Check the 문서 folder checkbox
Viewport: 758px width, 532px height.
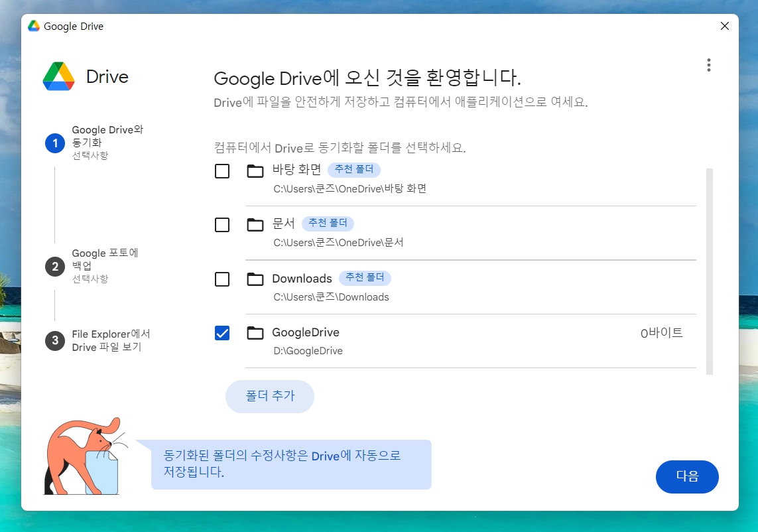(222, 224)
